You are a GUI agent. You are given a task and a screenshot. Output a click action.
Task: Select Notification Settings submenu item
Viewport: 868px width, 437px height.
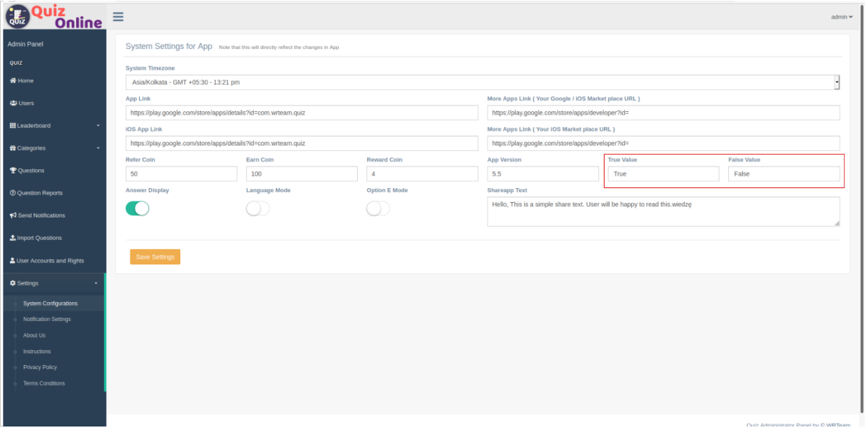point(47,320)
